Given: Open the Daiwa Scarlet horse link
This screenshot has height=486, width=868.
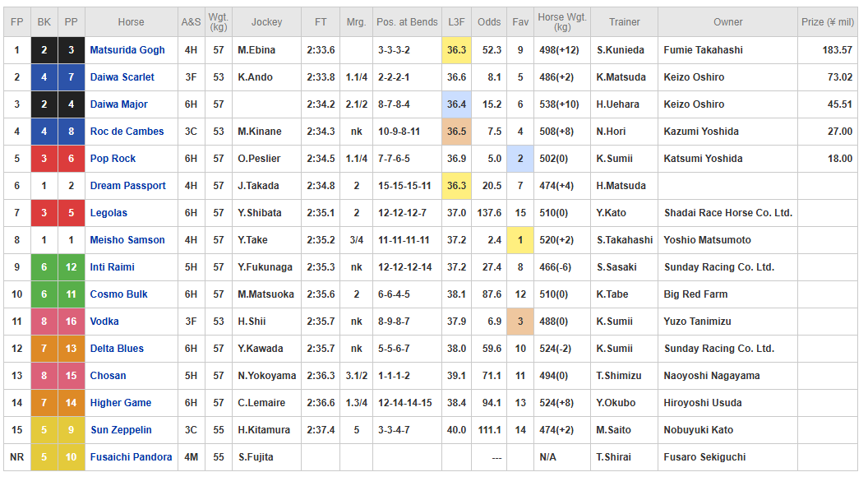Looking at the screenshot, I should [x=122, y=77].
